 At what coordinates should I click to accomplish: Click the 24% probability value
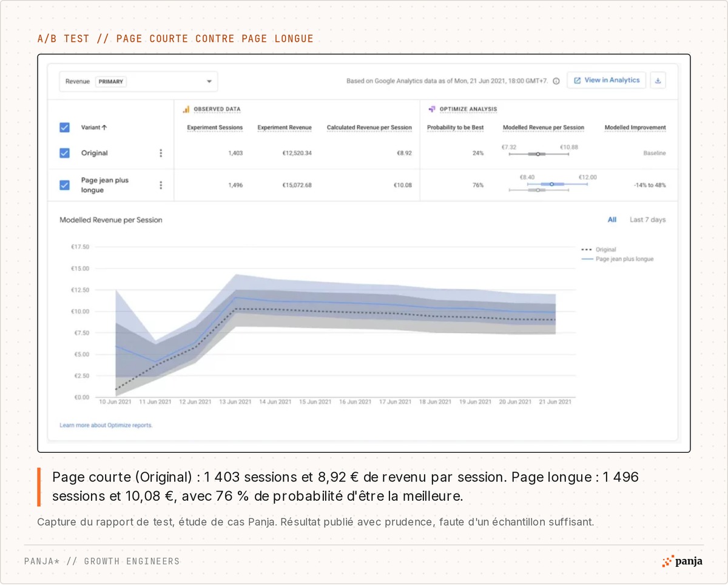[x=478, y=153]
